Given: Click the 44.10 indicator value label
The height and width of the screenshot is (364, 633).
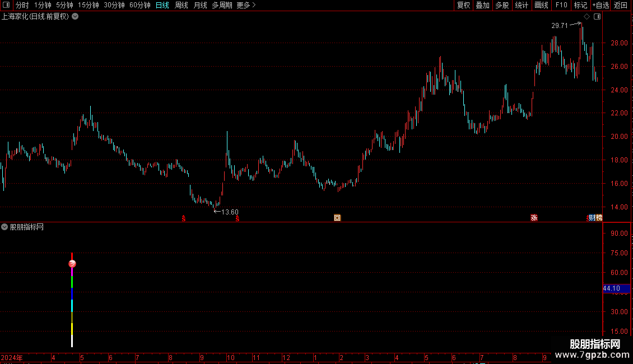Looking at the screenshot, I should click(616, 288).
